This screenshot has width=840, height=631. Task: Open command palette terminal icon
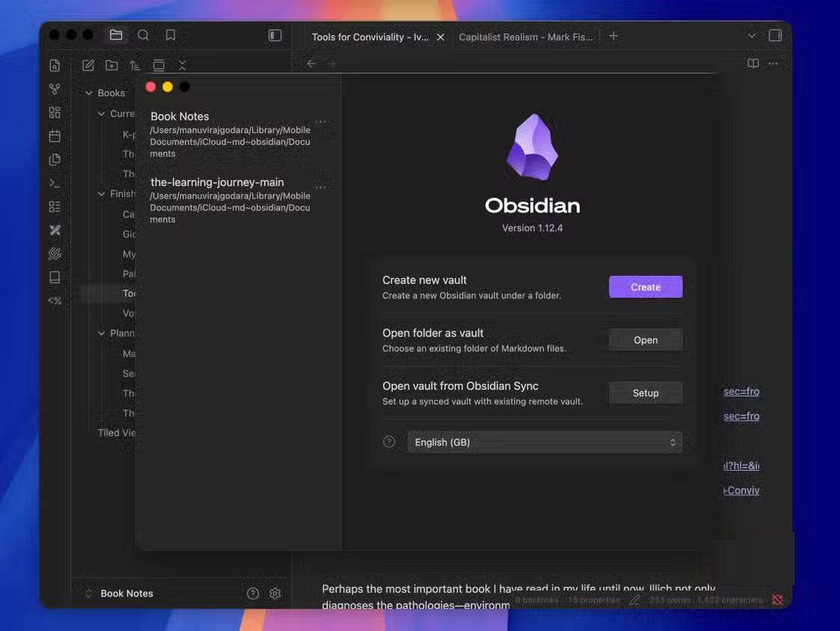(55, 183)
